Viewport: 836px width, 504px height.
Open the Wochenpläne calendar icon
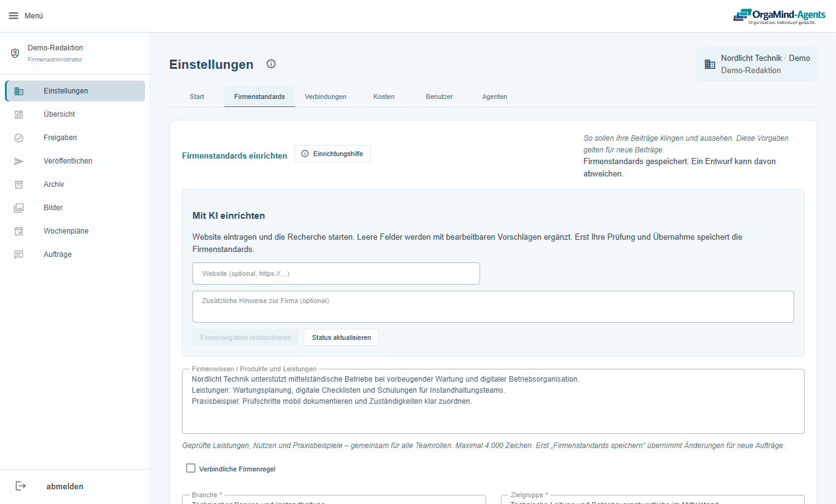tap(18, 231)
